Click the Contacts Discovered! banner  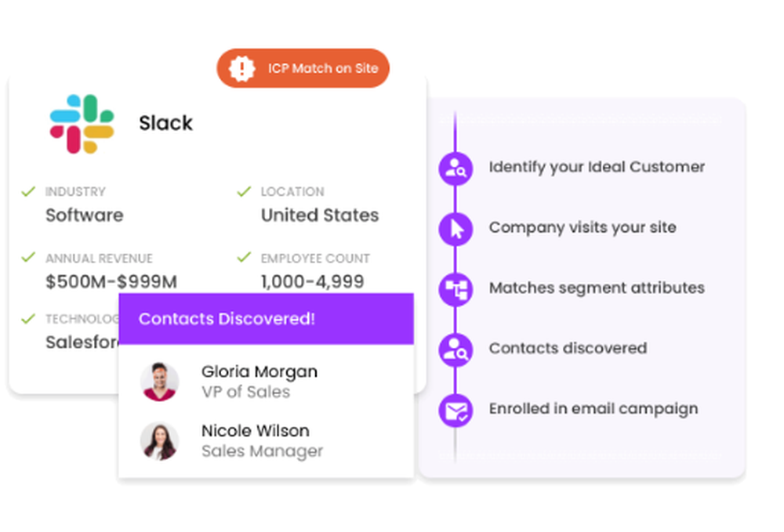(266, 319)
